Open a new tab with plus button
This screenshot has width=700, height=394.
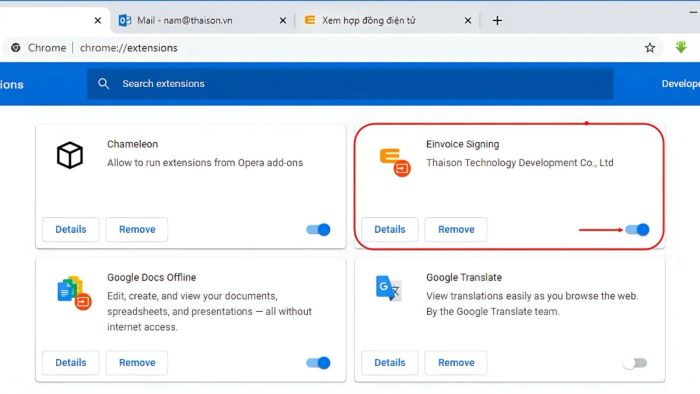pyautogui.click(x=497, y=21)
